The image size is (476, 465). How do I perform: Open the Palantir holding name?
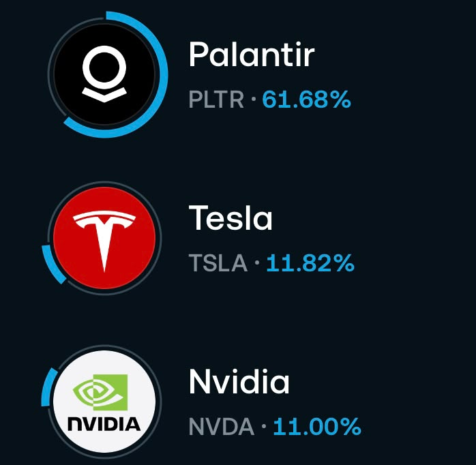252,55
